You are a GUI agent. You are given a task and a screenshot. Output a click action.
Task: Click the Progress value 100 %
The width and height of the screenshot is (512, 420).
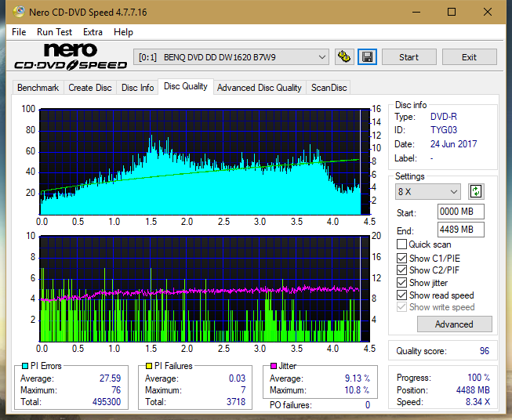(x=479, y=378)
